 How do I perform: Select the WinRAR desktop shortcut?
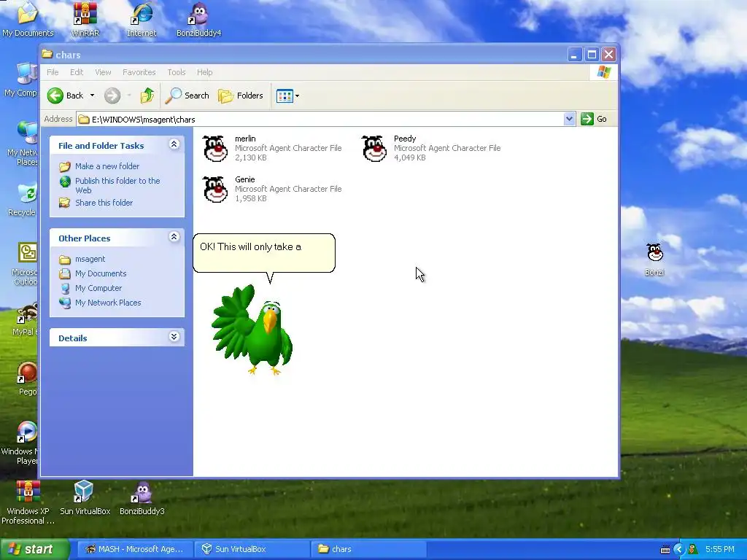click(85, 19)
